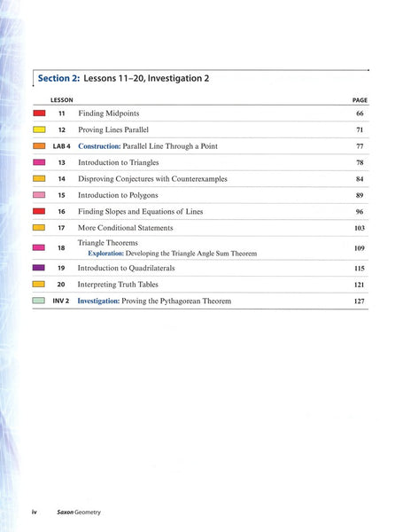Image resolution: width=395 pixels, height=532 pixels.
Task: Click page number 89
Action: tap(360, 195)
